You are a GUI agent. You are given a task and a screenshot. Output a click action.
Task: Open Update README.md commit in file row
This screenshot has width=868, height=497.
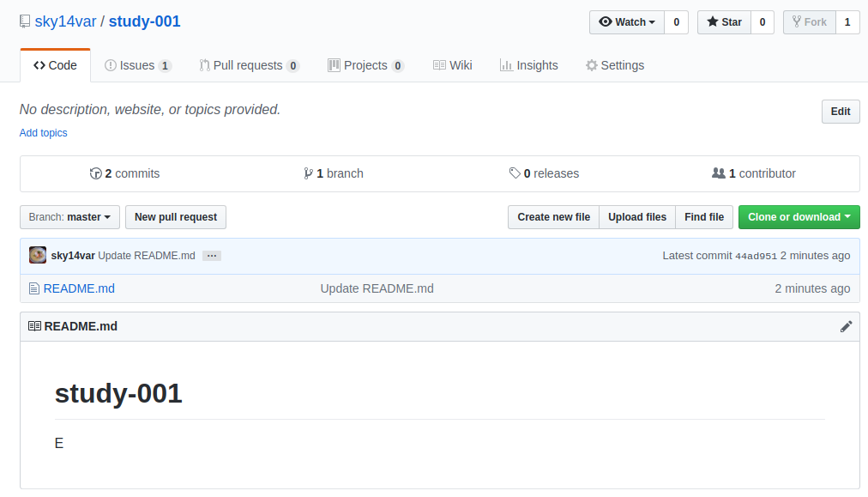[x=377, y=288]
